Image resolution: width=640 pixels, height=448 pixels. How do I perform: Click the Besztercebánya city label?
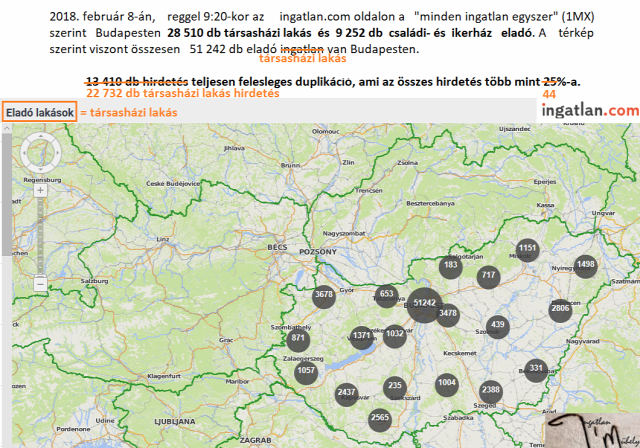click(430, 203)
